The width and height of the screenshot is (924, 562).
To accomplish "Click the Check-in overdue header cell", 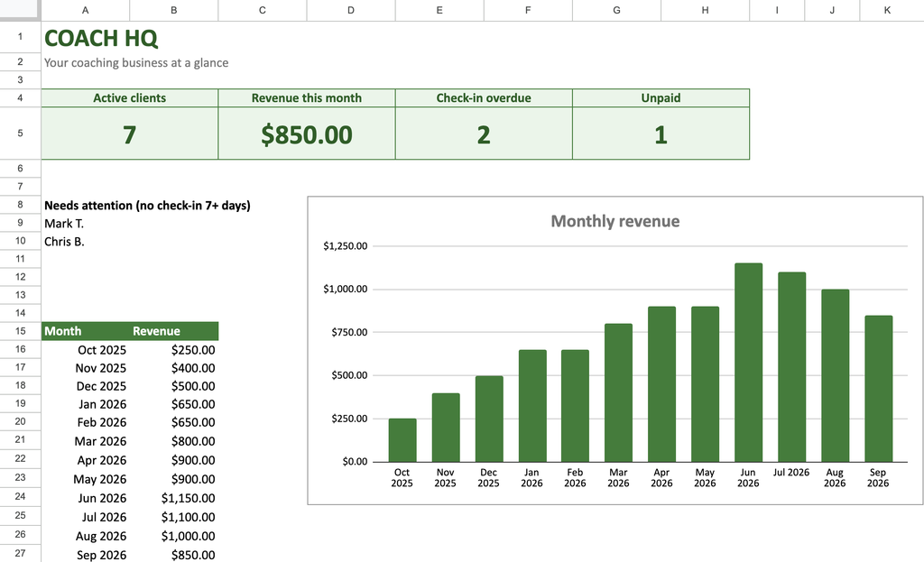I will [484, 97].
